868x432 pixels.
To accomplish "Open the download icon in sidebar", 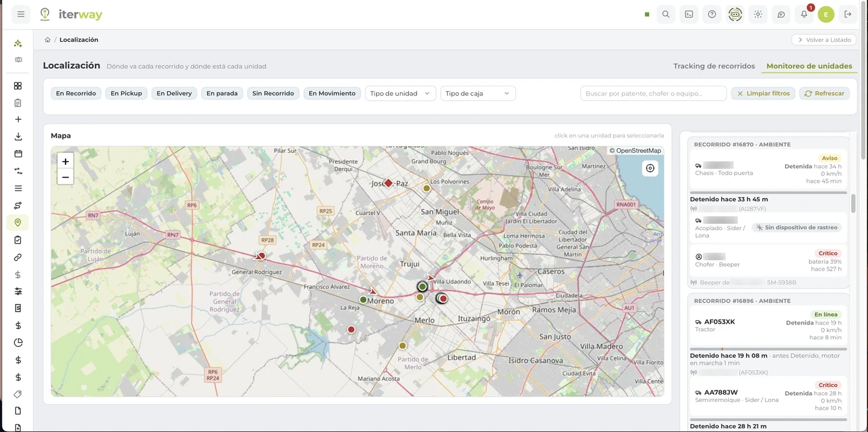I will click(x=18, y=136).
